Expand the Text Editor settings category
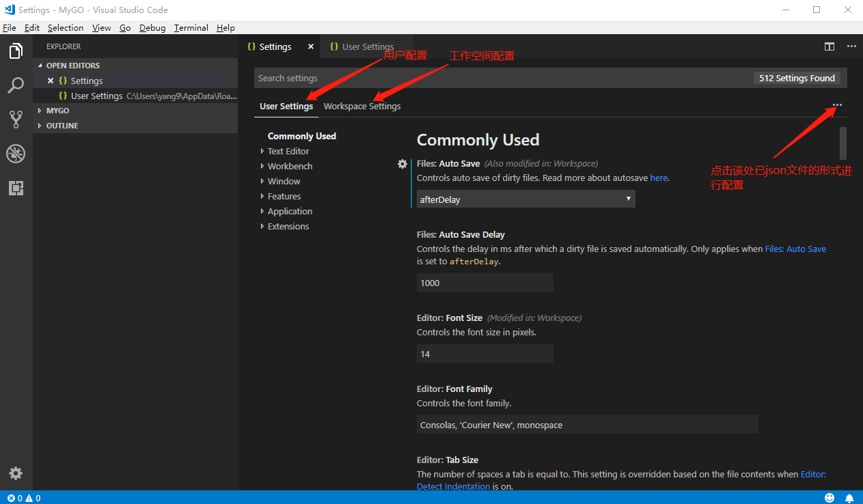863x504 pixels. 288,151
